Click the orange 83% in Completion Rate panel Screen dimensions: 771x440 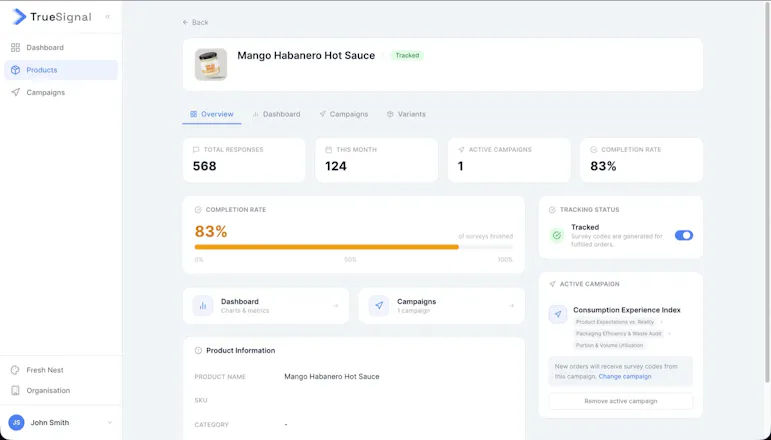coord(211,231)
